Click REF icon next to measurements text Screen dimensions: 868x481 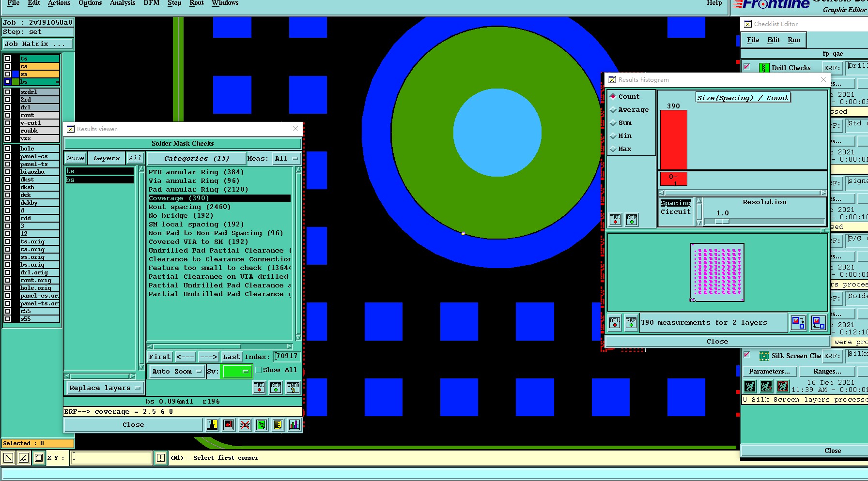click(631, 323)
